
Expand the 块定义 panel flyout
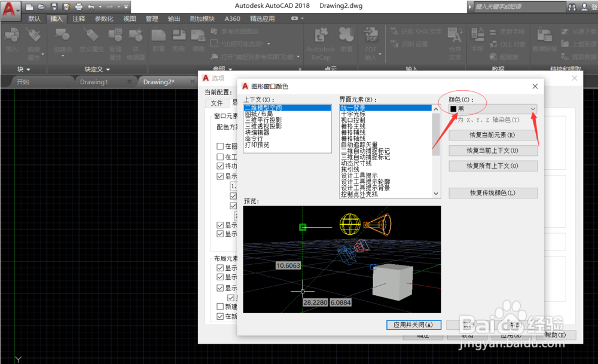[97, 69]
